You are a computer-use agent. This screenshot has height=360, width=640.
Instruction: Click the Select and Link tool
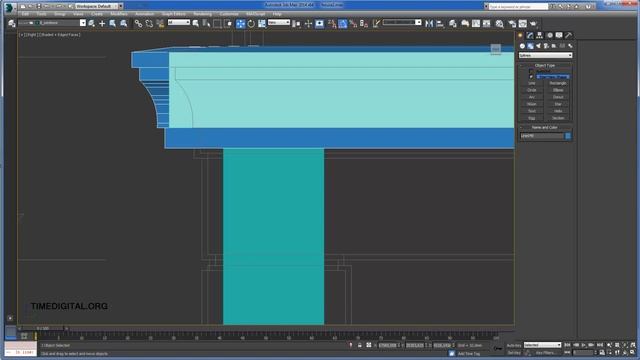coord(138,24)
